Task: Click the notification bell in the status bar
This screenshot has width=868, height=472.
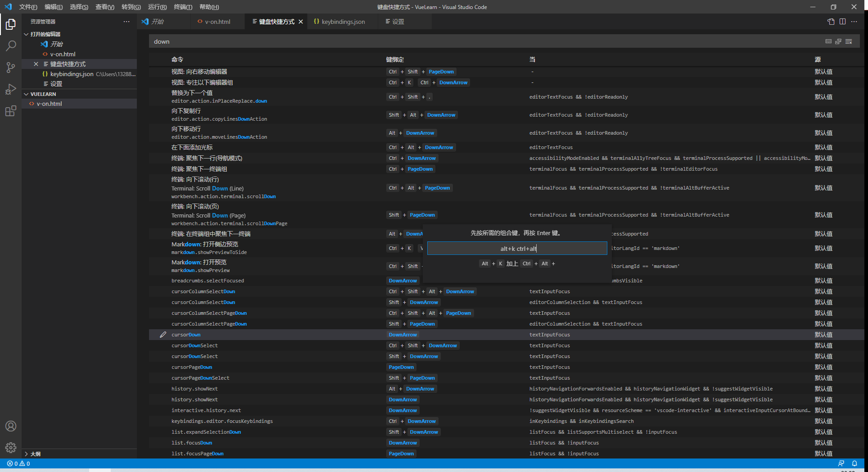Action: pos(854,463)
